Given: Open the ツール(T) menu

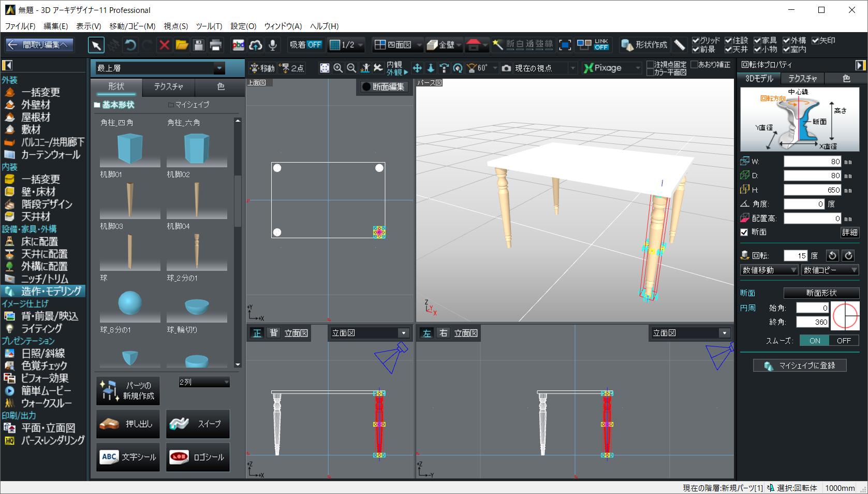Looking at the screenshot, I should point(209,26).
